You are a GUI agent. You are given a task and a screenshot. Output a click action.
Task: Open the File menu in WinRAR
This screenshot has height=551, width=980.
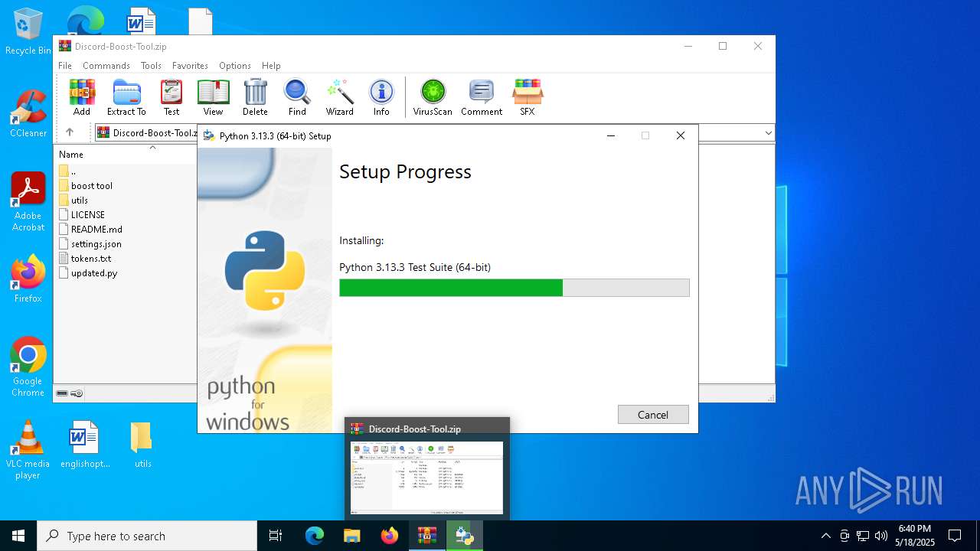click(x=65, y=66)
